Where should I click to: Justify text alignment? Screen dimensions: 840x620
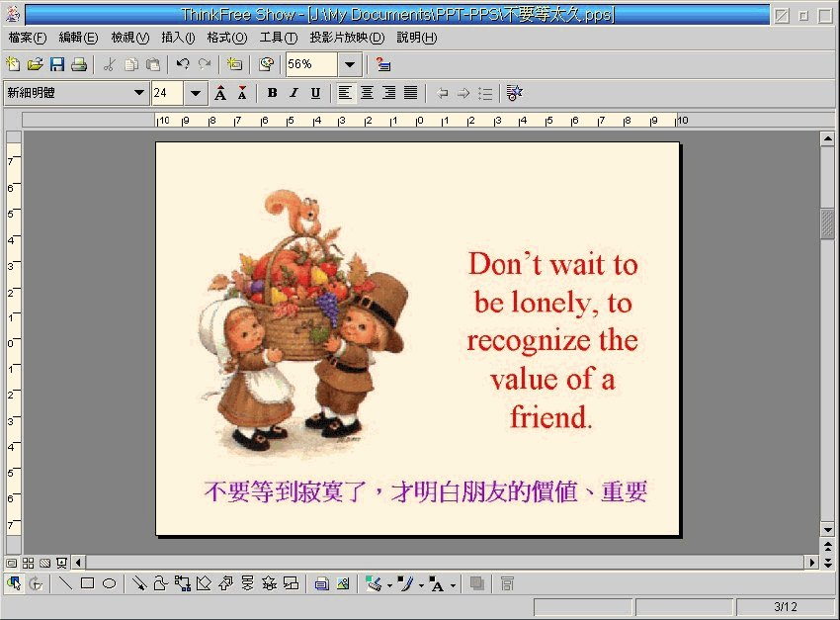pyautogui.click(x=410, y=93)
